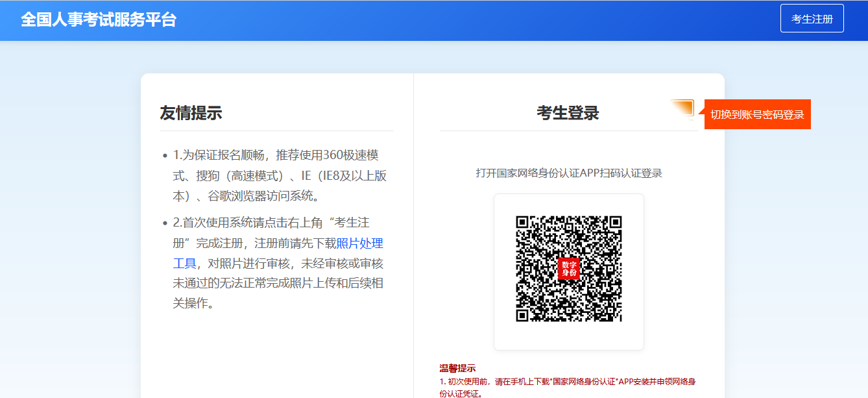Click the red 数字身份 logo in QR code
Screen dimensions: 868x398
569,269
